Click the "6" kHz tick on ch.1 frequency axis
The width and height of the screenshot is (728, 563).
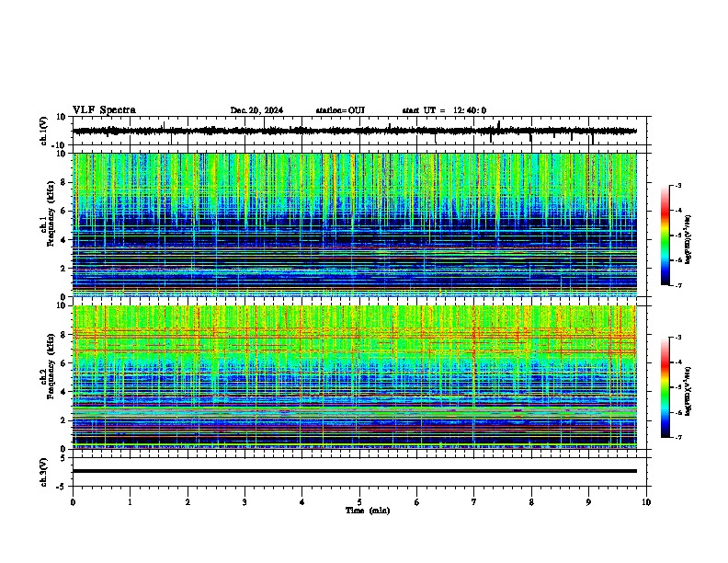tap(63, 211)
